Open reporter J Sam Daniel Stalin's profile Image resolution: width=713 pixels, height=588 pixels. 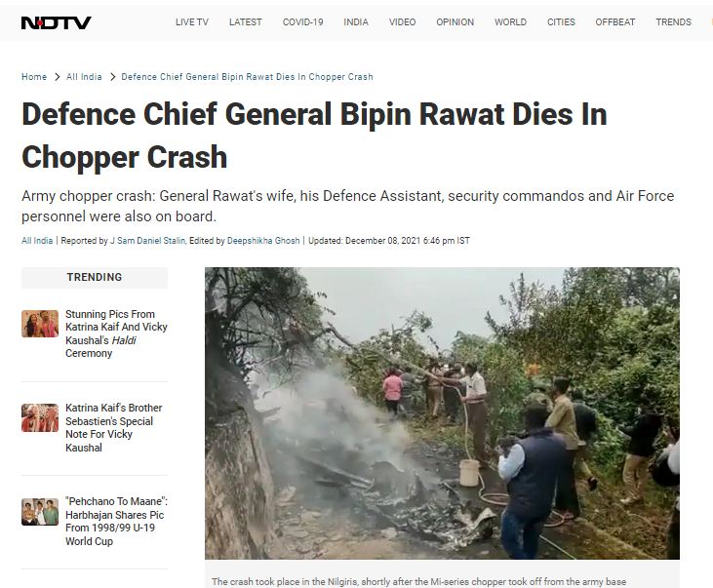pos(148,241)
